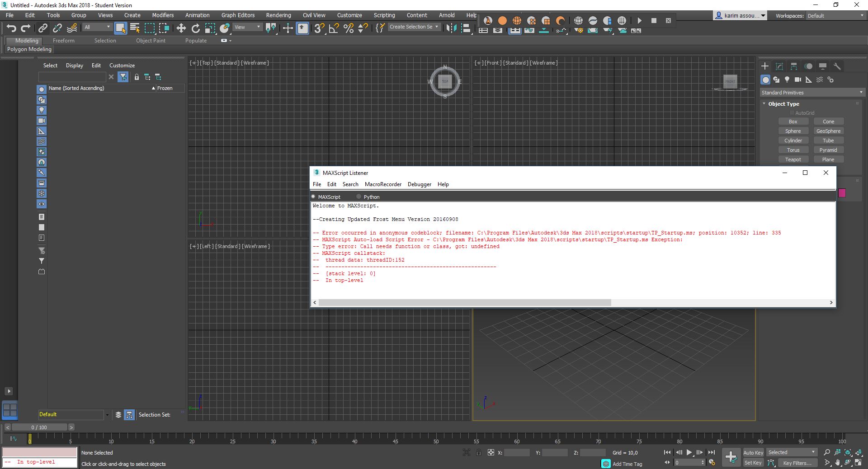Open the Rendering menu
868x469 pixels.
tap(278, 15)
